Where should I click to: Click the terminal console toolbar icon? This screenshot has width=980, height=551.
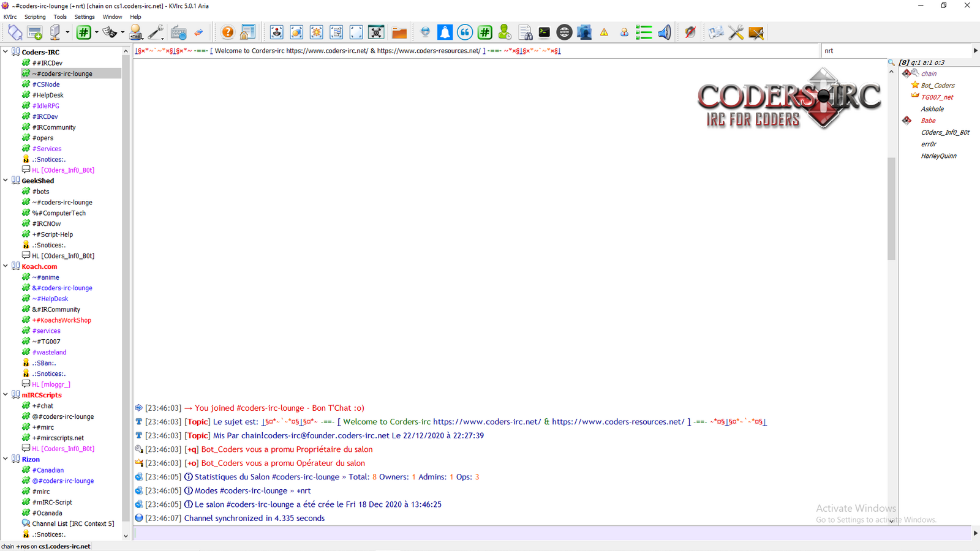[x=544, y=32]
